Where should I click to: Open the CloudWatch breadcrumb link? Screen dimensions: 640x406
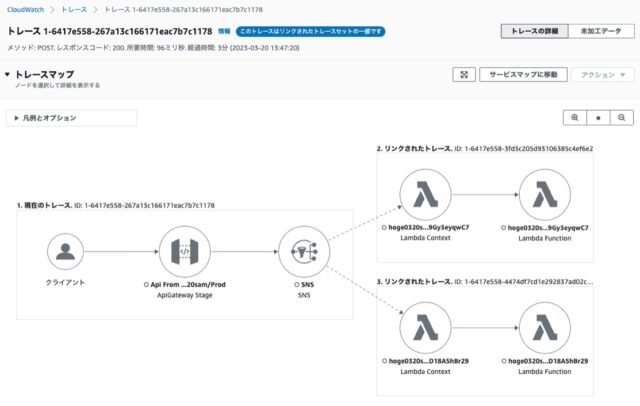[x=25, y=8]
